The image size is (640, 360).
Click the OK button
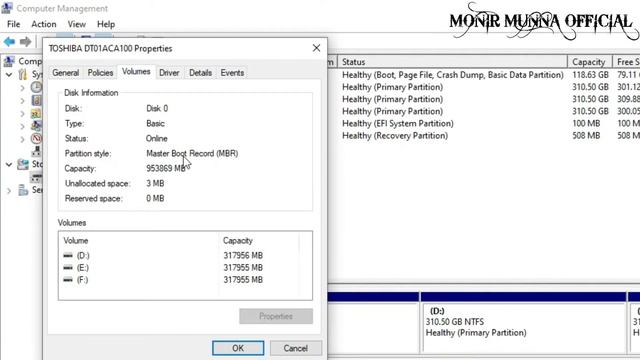tap(238, 348)
